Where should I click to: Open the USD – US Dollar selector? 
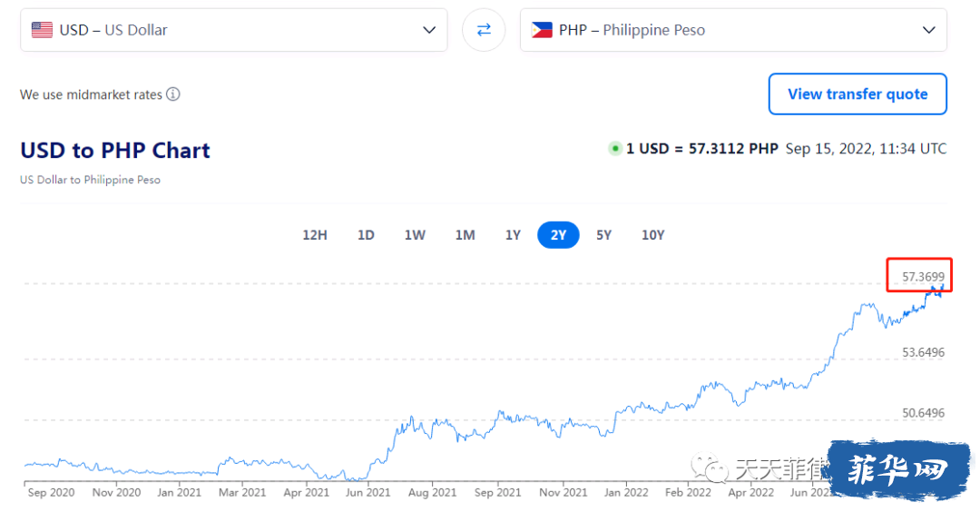234,30
